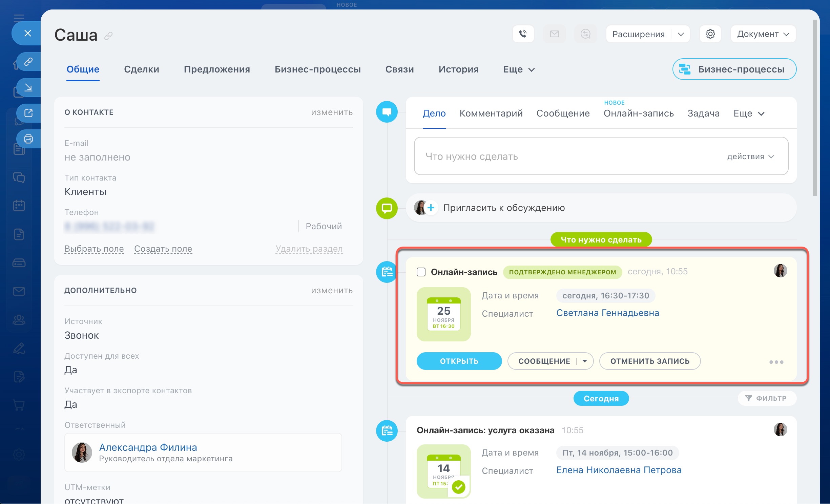The height and width of the screenshot is (504, 830).
Task: Click the open in new window icon
Action: pyautogui.click(x=28, y=113)
